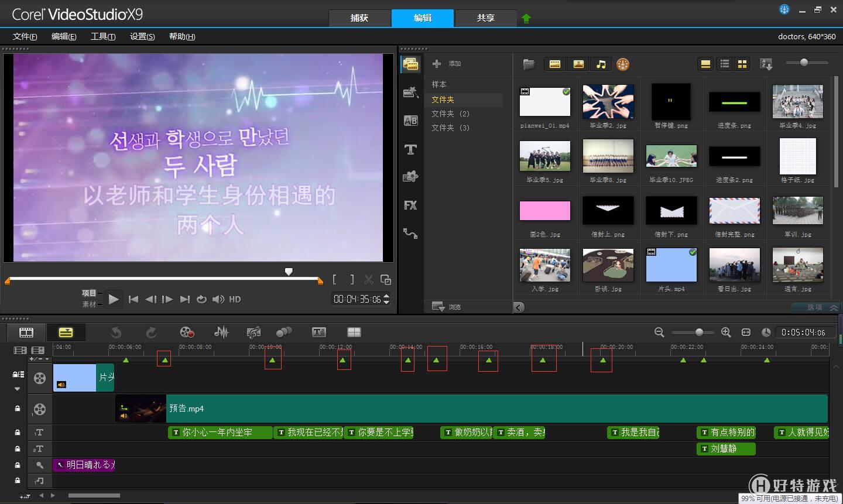Open the 文件(F) menu
Screen dimensions: 843x504
(x=25, y=36)
